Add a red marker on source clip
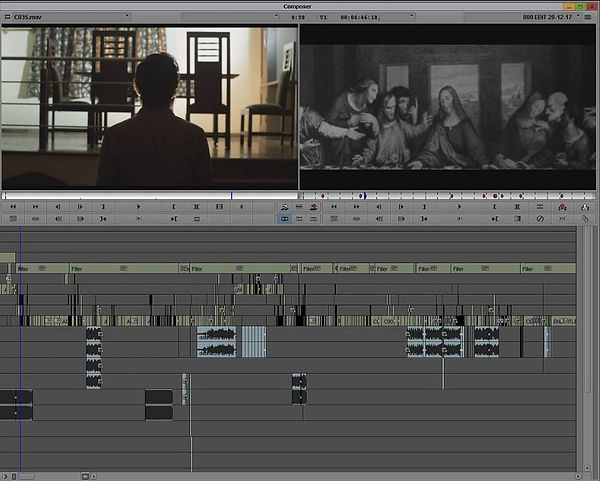The image size is (600, 481). 241,207
